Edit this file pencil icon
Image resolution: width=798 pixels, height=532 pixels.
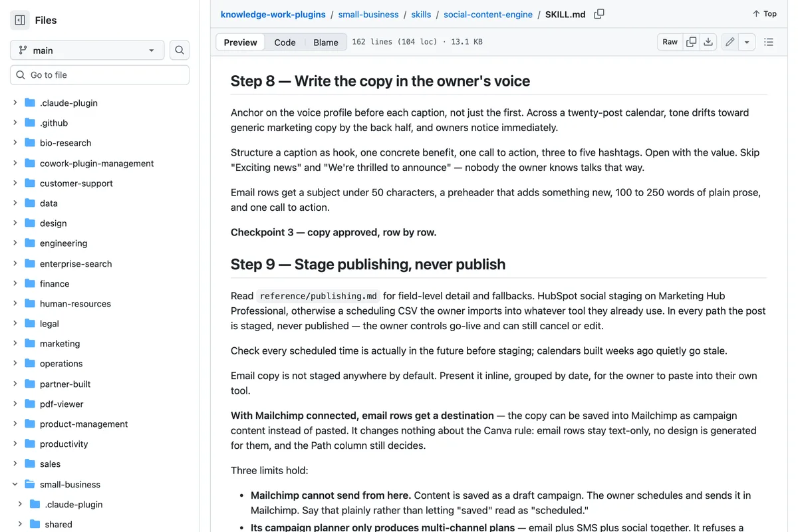pos(730,42)
